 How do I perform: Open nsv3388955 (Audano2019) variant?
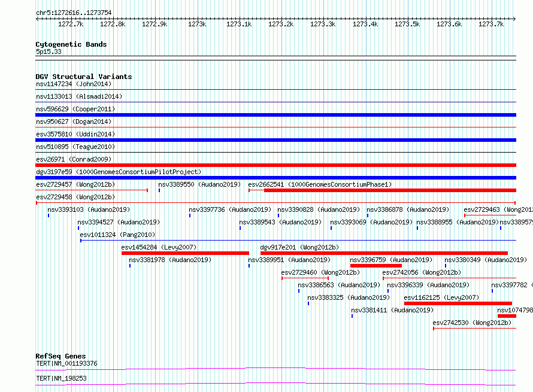[x=458, y=222]
